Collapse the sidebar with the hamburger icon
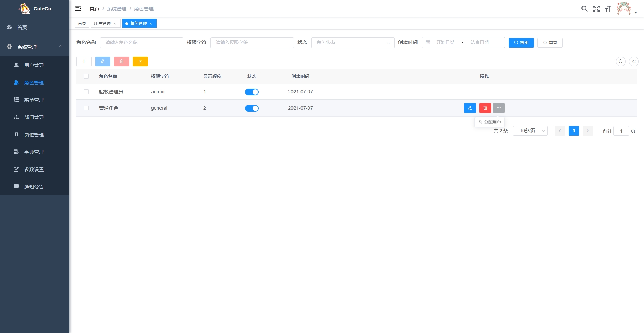The width and height of the screenshot is (644, 333). (x=78, y=8)
